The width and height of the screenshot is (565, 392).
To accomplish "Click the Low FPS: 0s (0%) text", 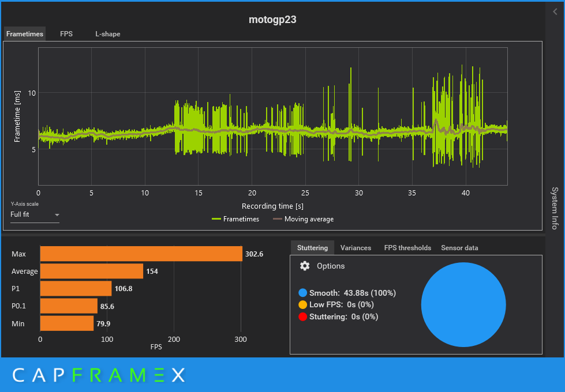I will [x=341, y=304].
